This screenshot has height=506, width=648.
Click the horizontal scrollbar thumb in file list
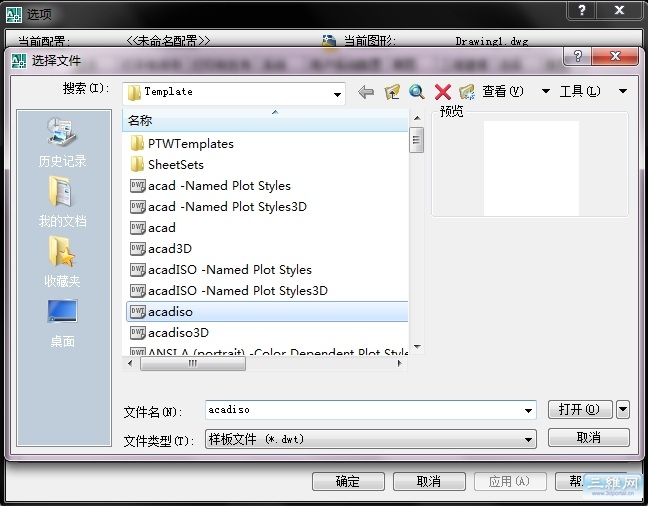[193, 363]
